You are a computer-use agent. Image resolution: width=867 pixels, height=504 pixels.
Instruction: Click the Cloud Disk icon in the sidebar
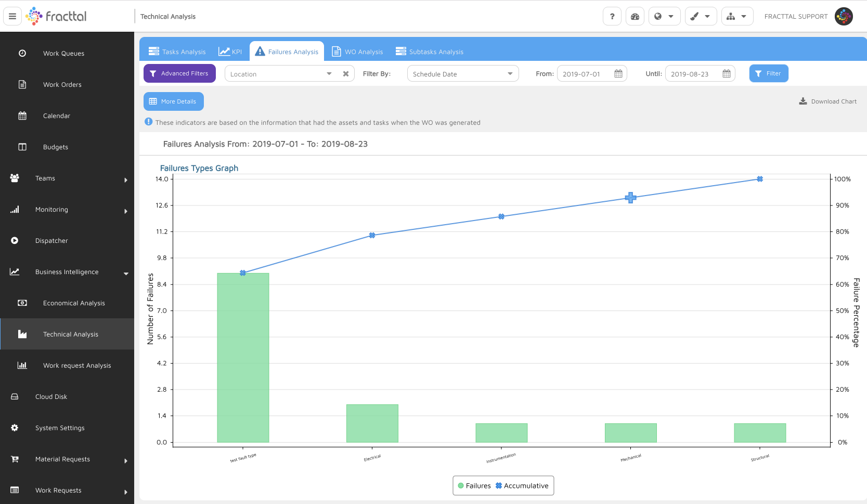(14, 396)
